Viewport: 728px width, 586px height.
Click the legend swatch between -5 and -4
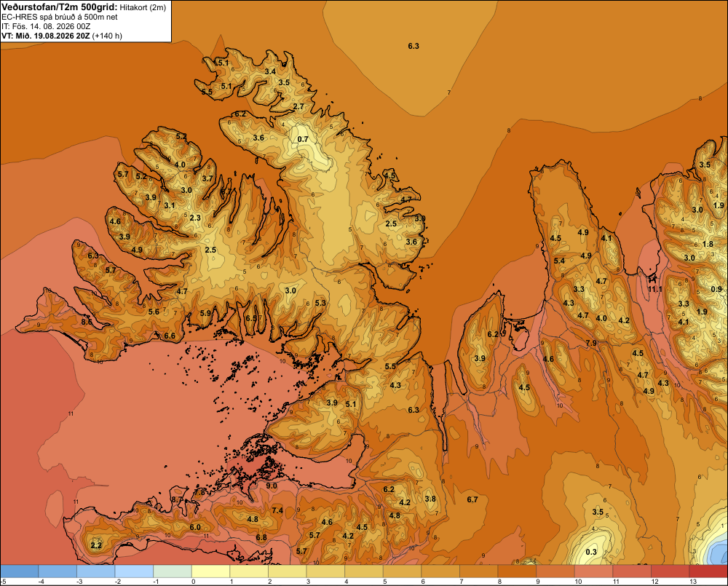19,571
